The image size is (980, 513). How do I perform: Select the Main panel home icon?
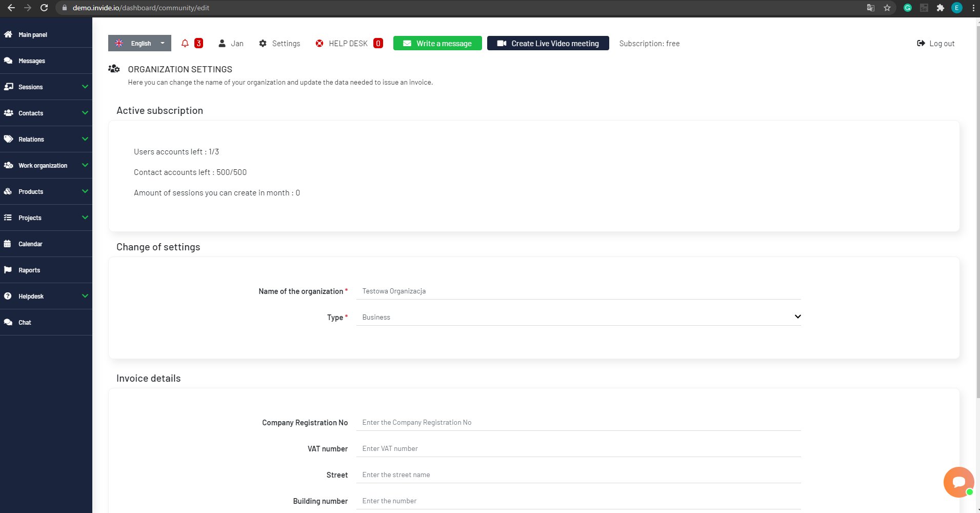(8, 34)
